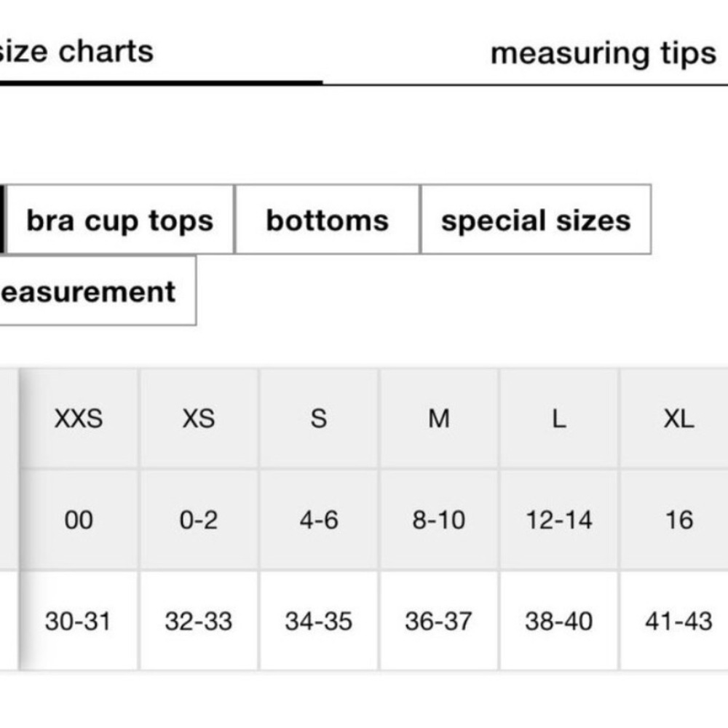Choose the measurement option button

98,291
